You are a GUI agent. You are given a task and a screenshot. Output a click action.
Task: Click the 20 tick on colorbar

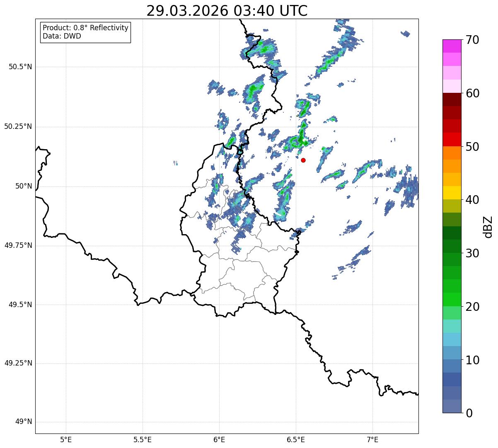click(473, 307)
